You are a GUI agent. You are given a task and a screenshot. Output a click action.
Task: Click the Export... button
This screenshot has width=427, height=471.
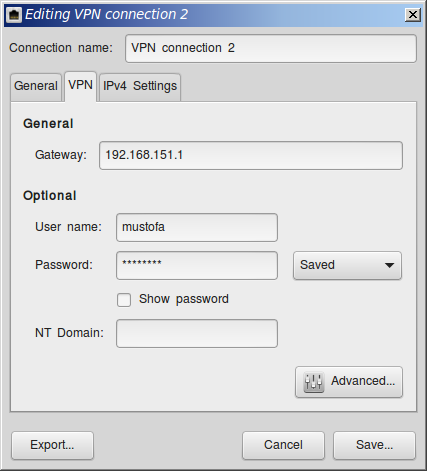pos(52,445)
